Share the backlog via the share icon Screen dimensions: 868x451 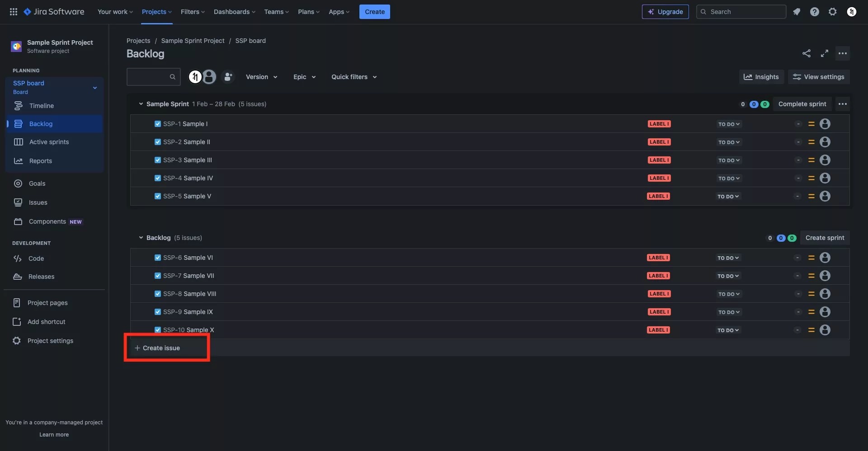tap(807, 53)
